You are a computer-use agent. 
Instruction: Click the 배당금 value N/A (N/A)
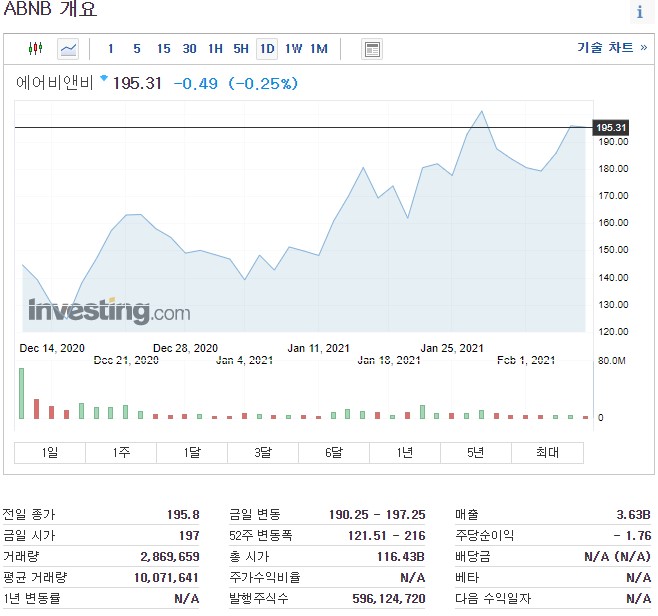[x=617, y=556]
